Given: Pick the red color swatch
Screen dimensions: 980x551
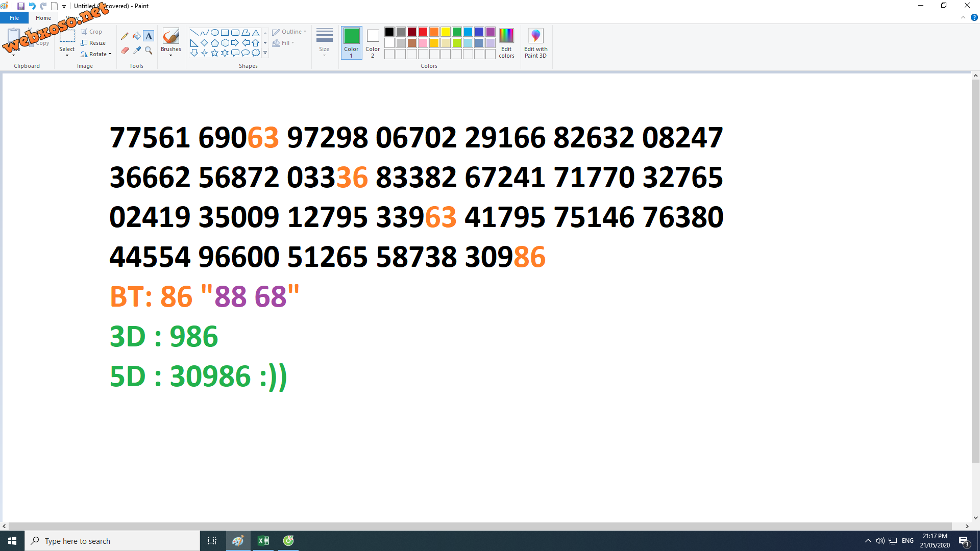Looking at the screenshot, I should click(423, 32).
